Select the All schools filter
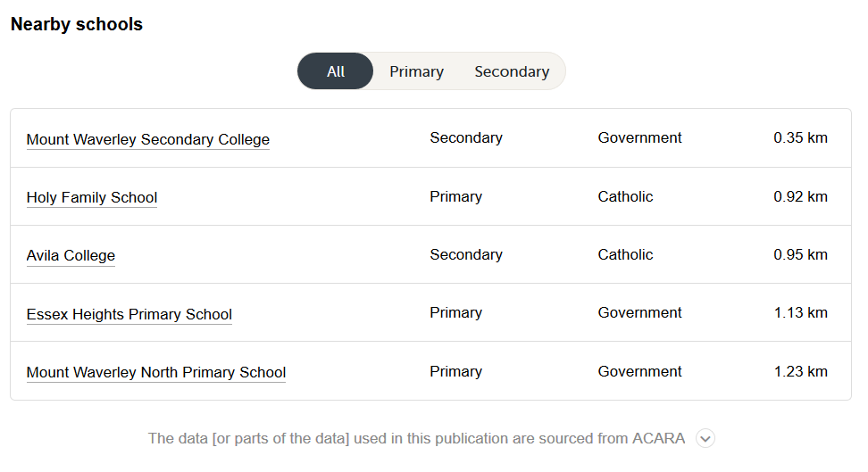This screenshot has width=868, height=472. pyautogui.click(x=336, y=71)
